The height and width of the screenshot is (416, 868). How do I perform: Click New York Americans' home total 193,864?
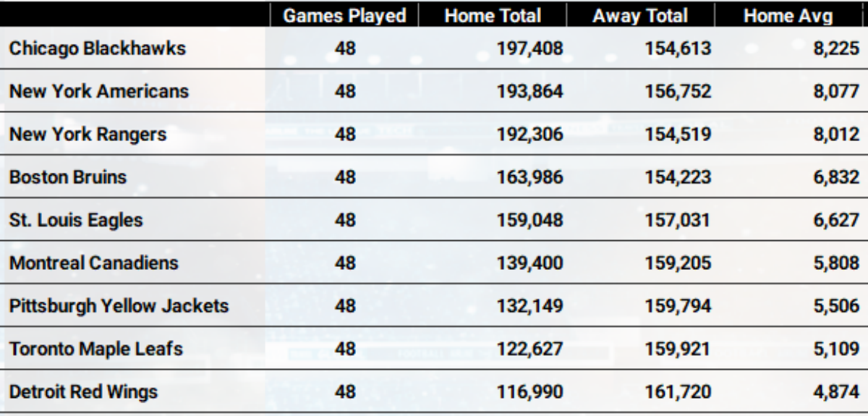pos(530,92)
